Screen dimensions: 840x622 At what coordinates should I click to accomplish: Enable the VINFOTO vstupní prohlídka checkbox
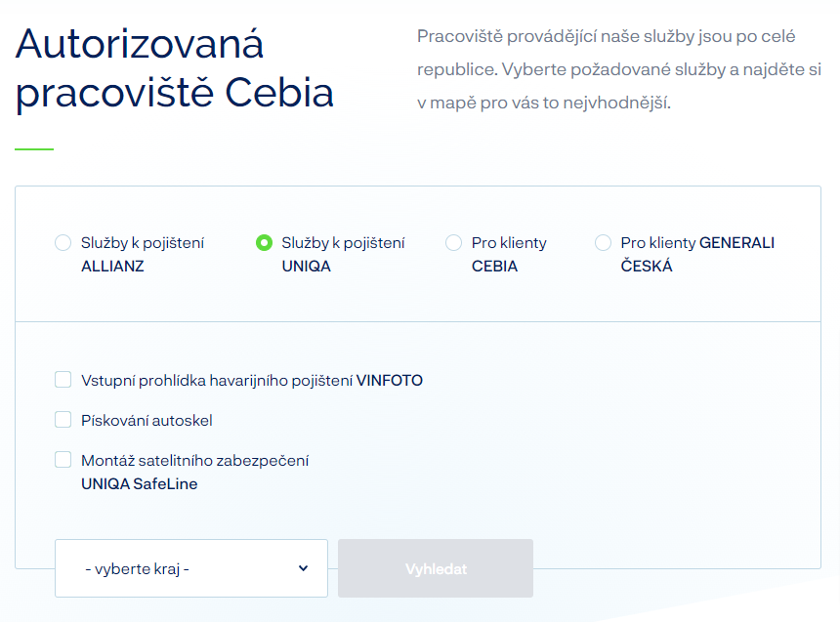point(63,380)
